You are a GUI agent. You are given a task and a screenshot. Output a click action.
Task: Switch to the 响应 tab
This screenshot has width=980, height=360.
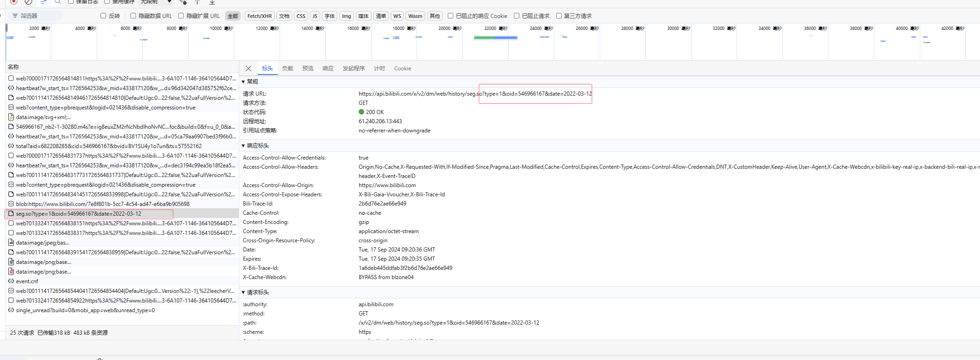[x=328, y=69]
